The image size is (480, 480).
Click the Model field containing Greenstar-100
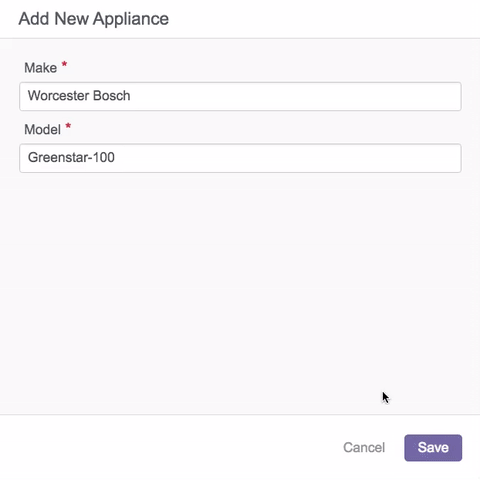[240, 158]
